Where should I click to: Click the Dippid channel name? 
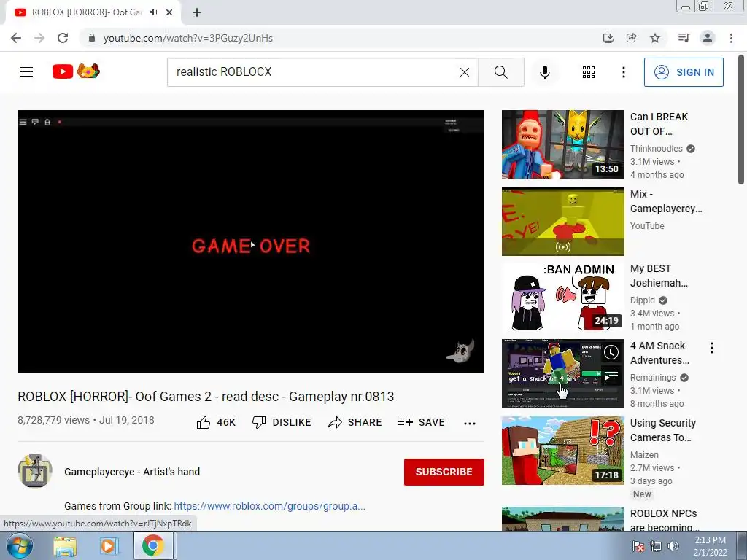pos(642,300)
